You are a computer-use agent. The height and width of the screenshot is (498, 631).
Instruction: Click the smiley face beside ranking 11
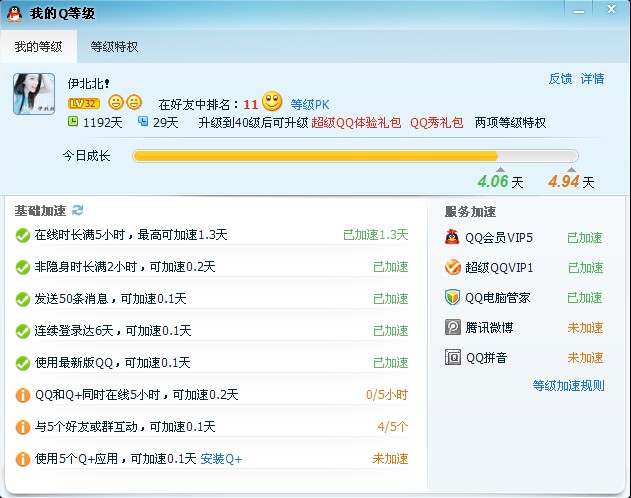(272, 101)
